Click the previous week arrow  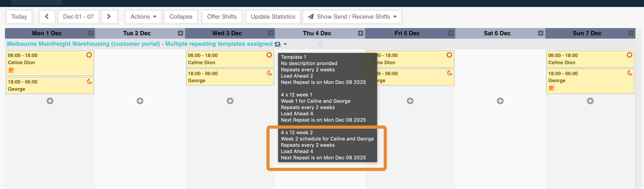(x=47, y=17)
